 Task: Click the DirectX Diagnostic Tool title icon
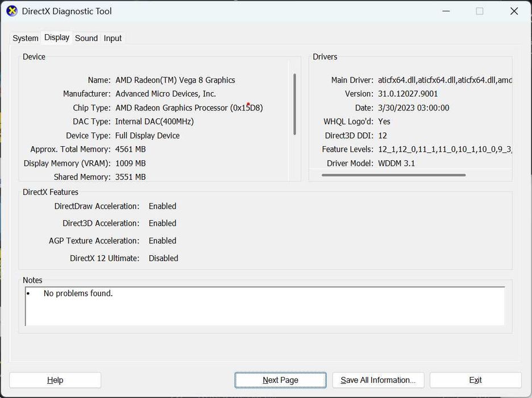(12, 11)
